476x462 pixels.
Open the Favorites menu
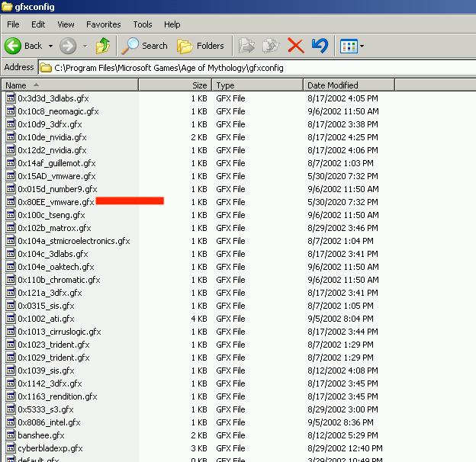103,24
